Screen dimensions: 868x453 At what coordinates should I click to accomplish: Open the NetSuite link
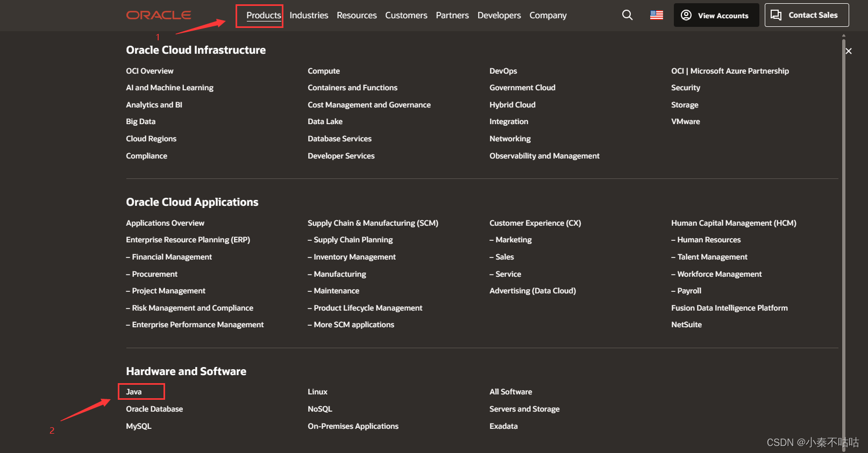(686, 325)
